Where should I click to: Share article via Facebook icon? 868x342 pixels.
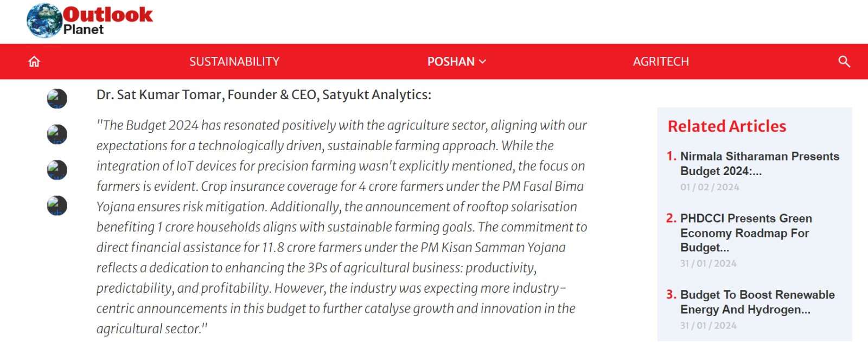tap(57, 99)
